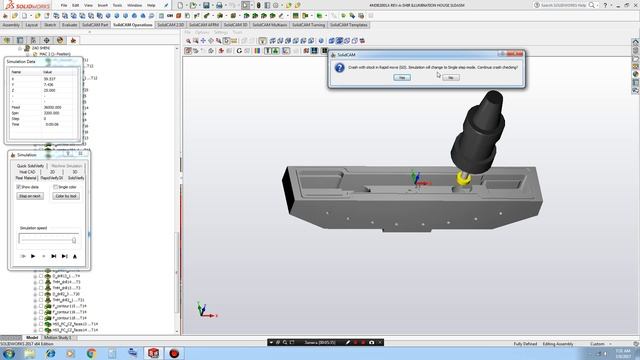
Task: Click the Stop on next button
Action: pyautogui.click(x=30, y=196)
